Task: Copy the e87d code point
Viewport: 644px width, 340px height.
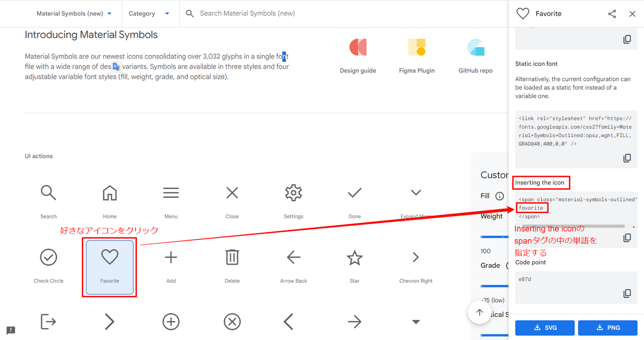Action: pos(627,293)
